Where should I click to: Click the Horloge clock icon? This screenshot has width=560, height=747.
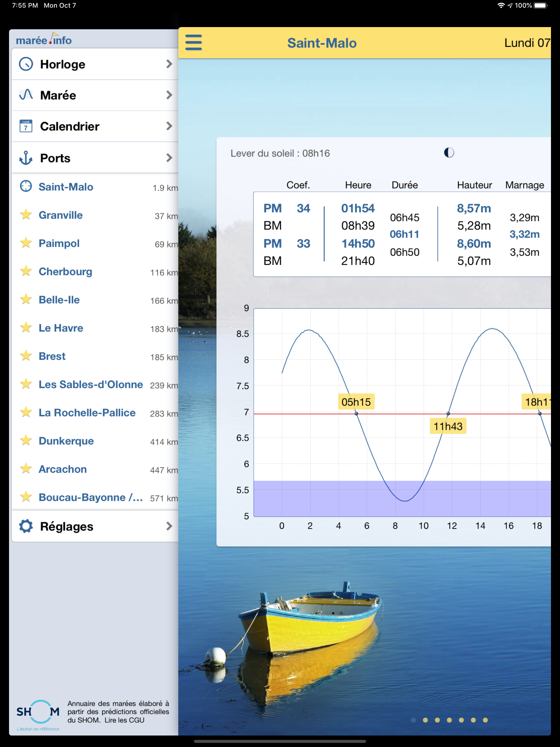[x=26, y=64]
